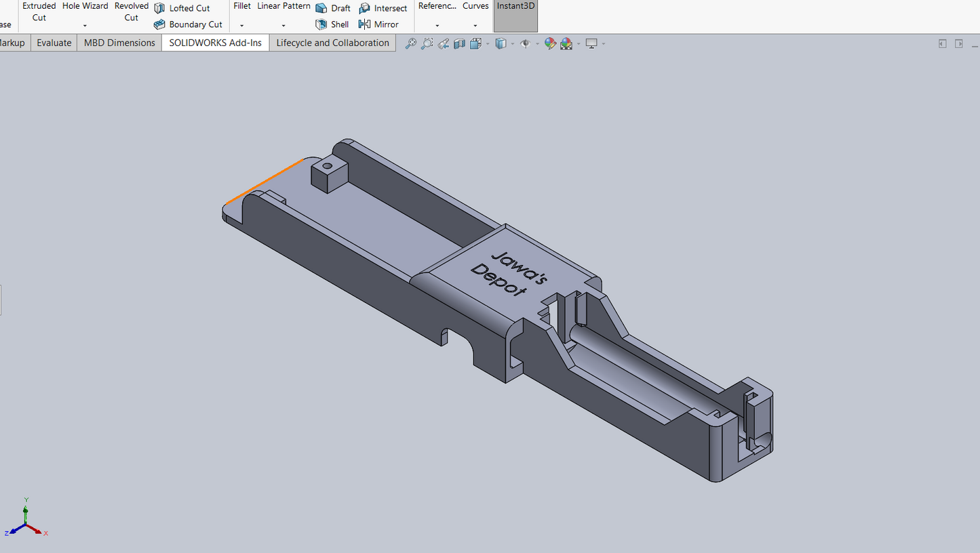Viewport: 980px width, 553px height.
Task: Select the highlighted orange edge on the model
Action: (x=264, y=181)
